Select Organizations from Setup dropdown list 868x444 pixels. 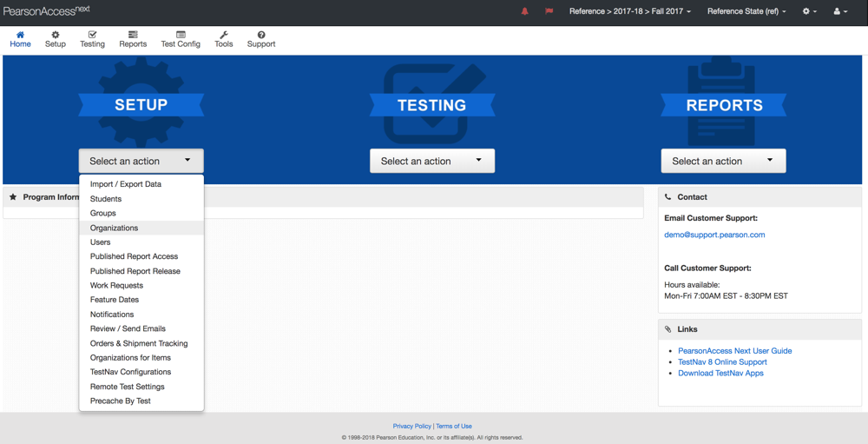pyautogui.click(x=114, y=228)
